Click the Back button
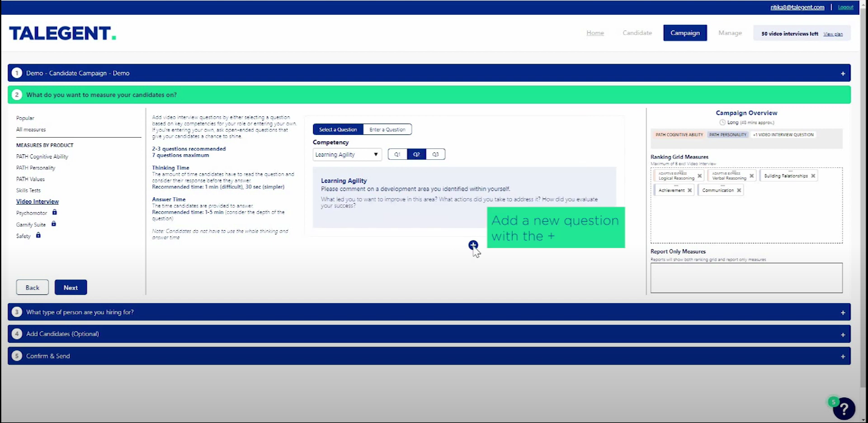 [32, 287]
